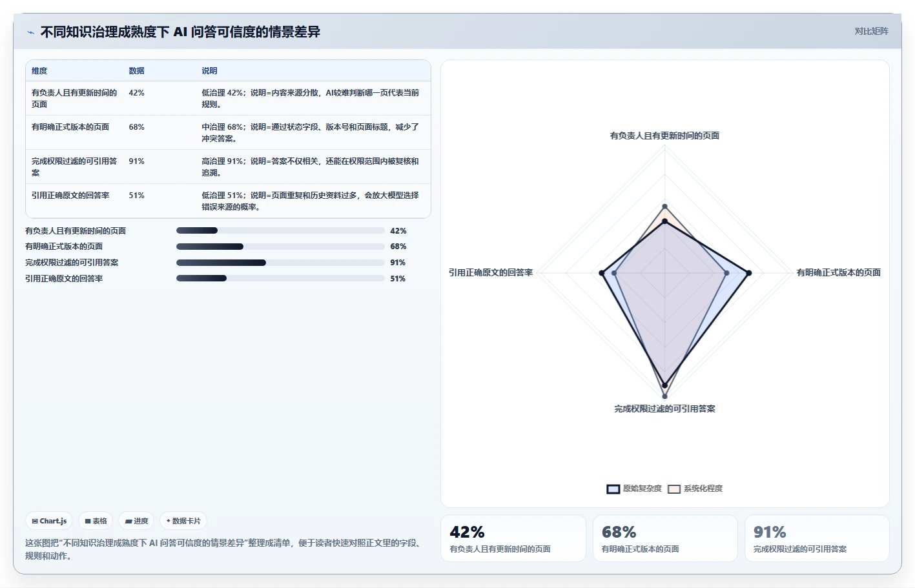Select the Chart.js tag chip
The image size is (915, 588).
[49, 521]
